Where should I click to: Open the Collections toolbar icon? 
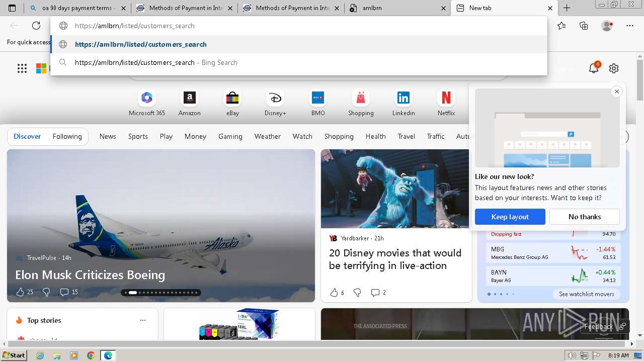tap(584, 26)
